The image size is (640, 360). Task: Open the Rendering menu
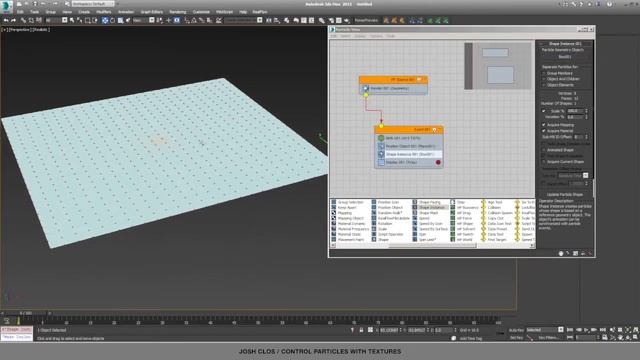178,12
